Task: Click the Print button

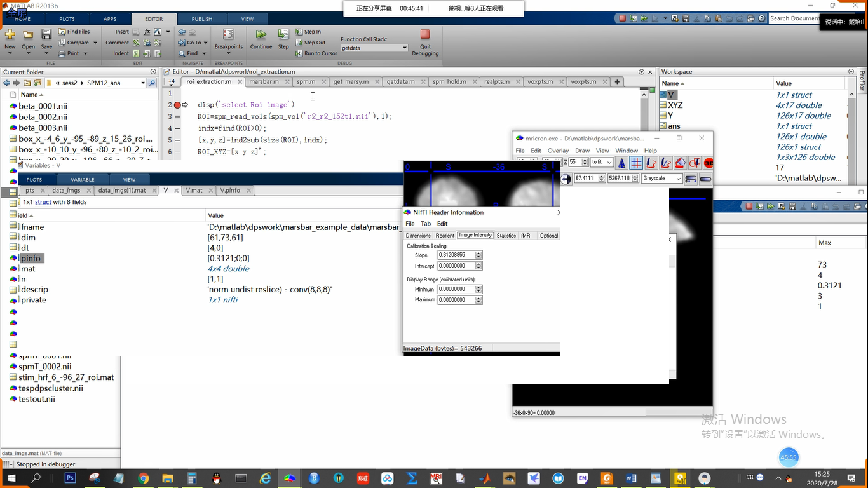Action: (x=72, y=53)
